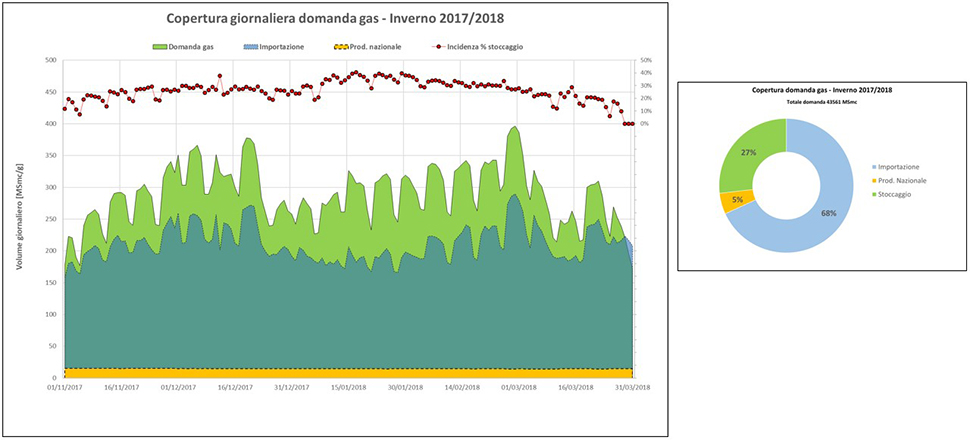Click the green Domanda gas legend swatch
This screenshot has width=970, height=440.
tap(160, 46)
